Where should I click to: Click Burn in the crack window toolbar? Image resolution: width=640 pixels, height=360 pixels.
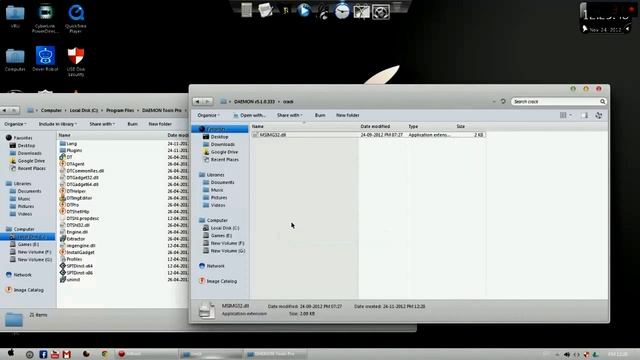coord(320,116)
